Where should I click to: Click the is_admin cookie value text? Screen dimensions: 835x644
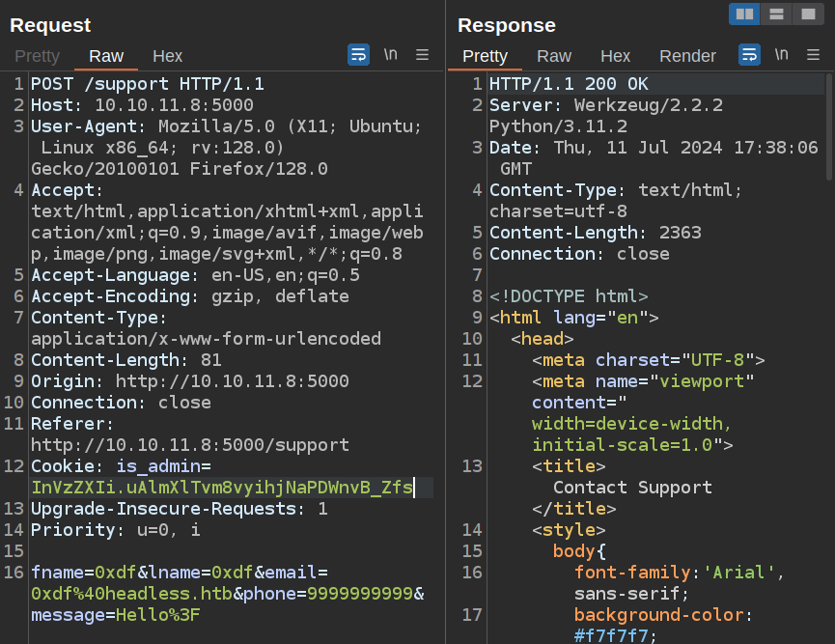click(x=222, y=488)
